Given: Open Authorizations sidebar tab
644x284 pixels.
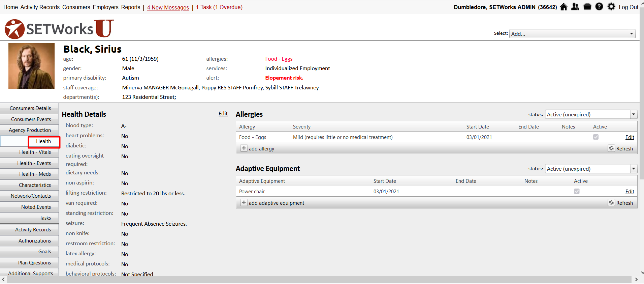Looking at the screenshot, I should [x=29, y=241].
